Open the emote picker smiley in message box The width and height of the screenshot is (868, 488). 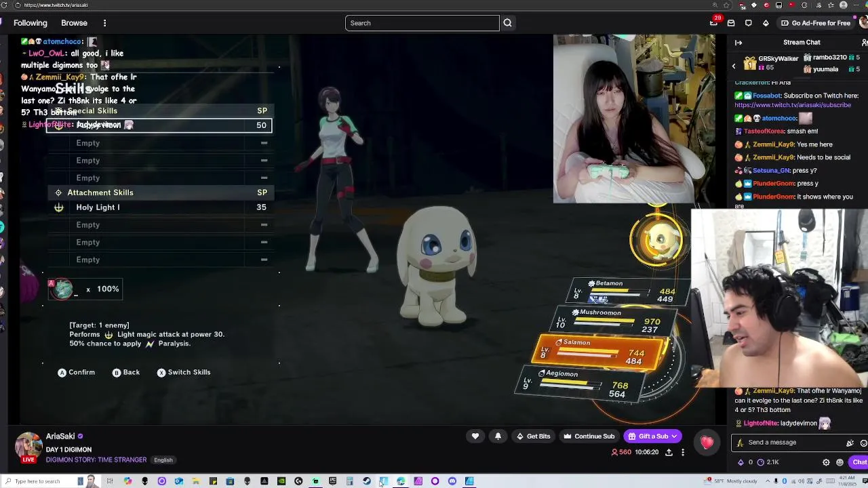click(x=864, y=443)
